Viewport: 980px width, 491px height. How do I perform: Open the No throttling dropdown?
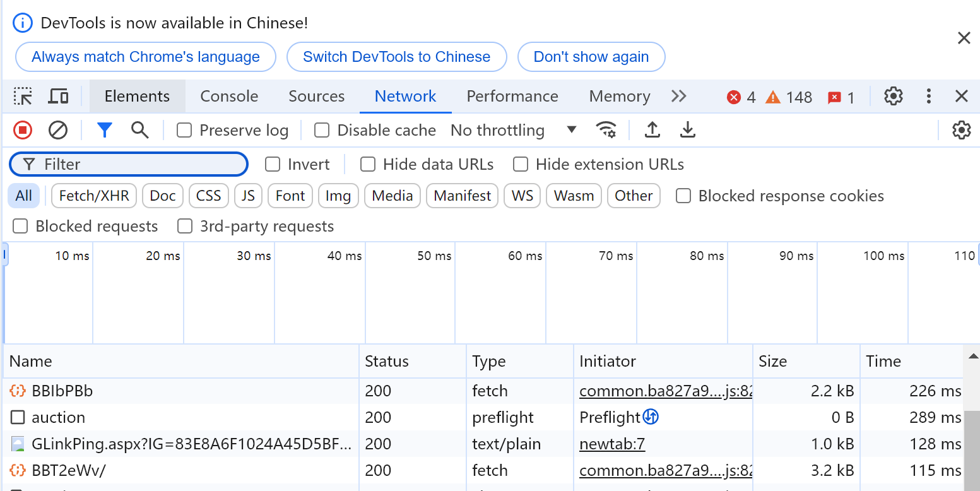(x=513, y=131)
